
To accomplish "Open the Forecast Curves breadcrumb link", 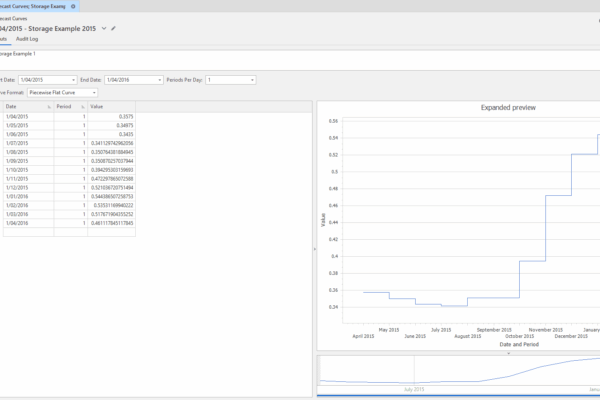I will tap(13, 18).
